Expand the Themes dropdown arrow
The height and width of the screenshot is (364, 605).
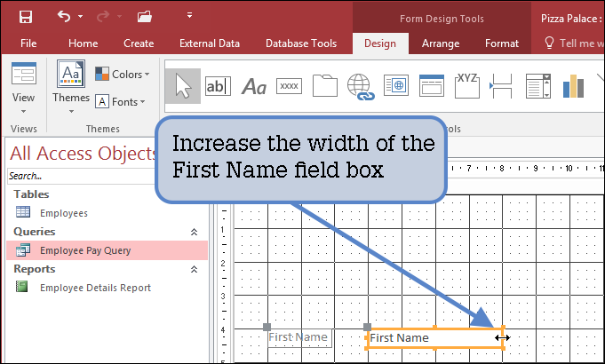pos(71,112)
